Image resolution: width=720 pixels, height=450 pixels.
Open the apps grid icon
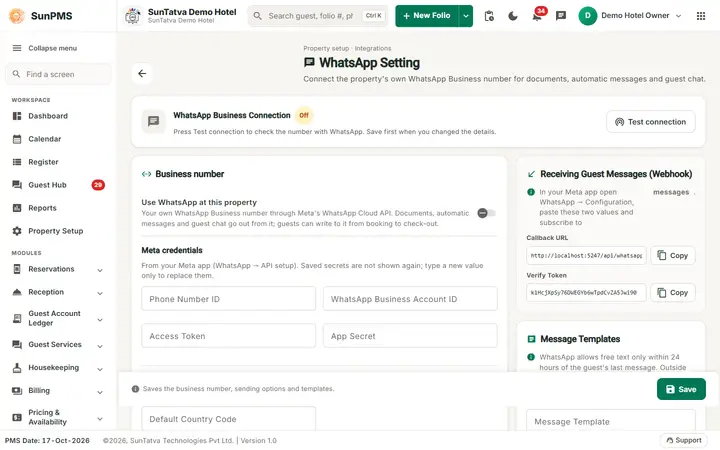point(701,16)
